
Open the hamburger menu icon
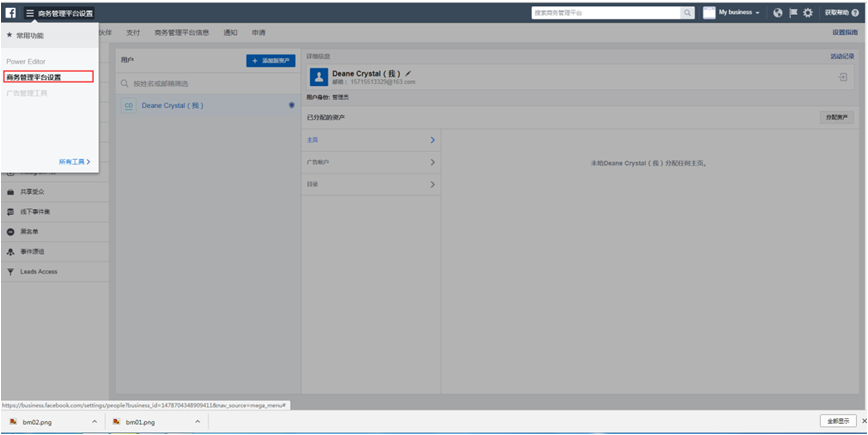point(30,13)
